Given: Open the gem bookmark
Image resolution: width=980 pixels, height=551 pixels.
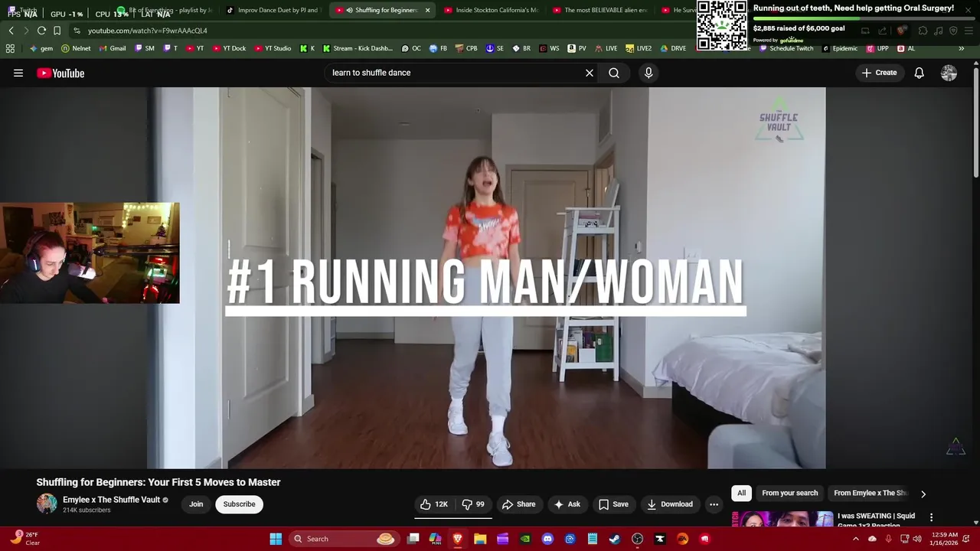Looking at the screenshot, I should click(x=41, y=48).
